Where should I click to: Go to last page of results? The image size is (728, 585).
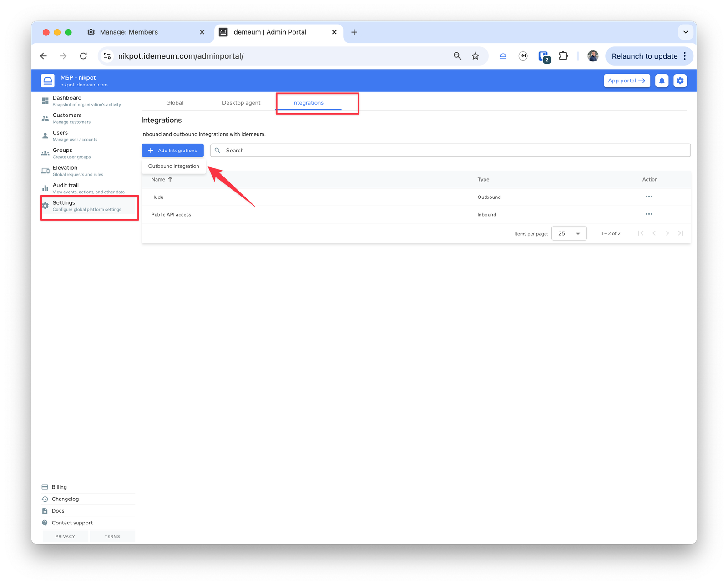(681, 233)
